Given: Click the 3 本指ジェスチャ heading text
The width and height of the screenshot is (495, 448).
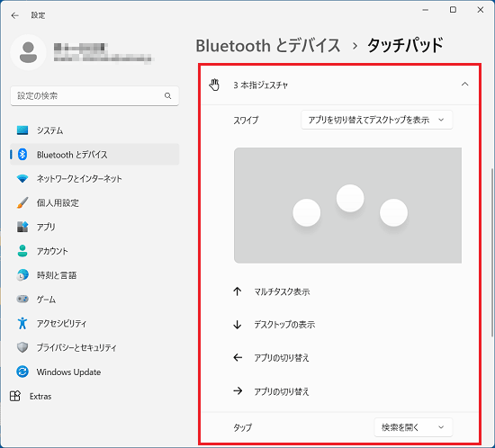Looking at the screenshot, I should click(x=260, y=85).
